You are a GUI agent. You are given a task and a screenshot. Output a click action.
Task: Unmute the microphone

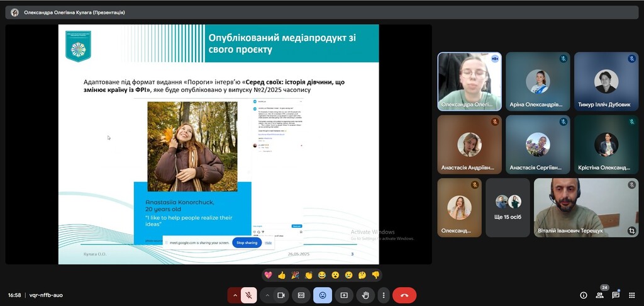pyautogui.click(x=249, y=295)
